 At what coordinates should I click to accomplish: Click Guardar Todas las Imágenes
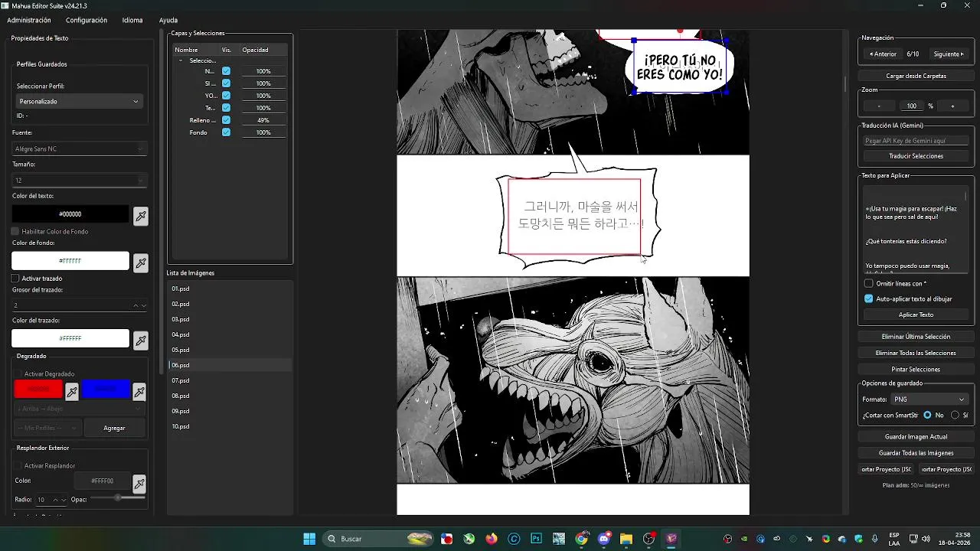tap(916, 453)
